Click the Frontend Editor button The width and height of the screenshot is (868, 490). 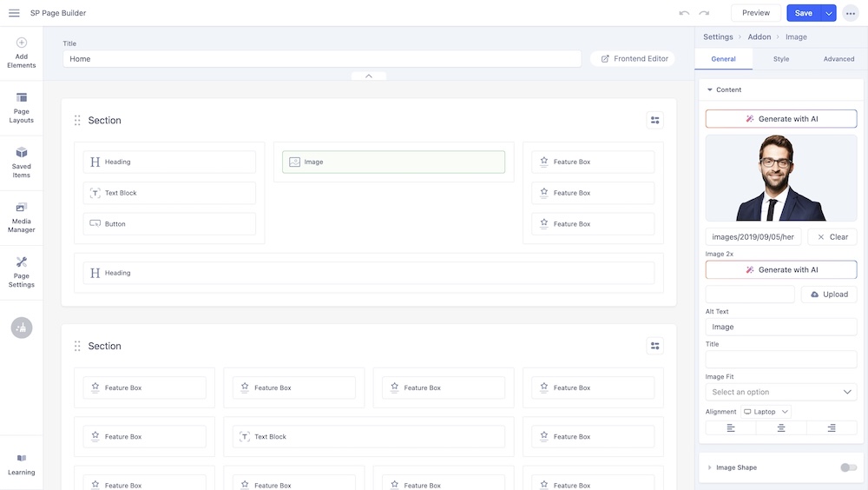click(x=633, y=59)
